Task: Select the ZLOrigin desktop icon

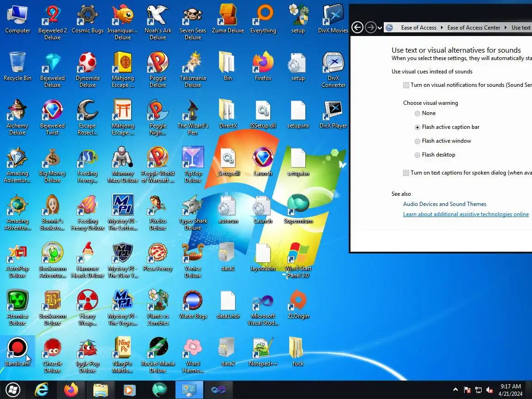Action: click(x=298, y=304)
